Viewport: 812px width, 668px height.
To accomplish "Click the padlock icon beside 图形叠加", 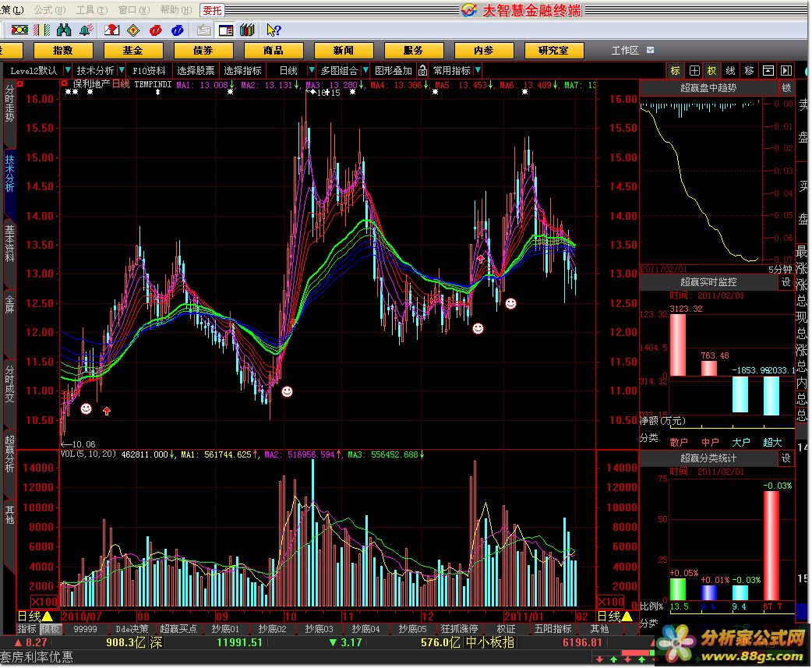I will [x=422, y=70].
